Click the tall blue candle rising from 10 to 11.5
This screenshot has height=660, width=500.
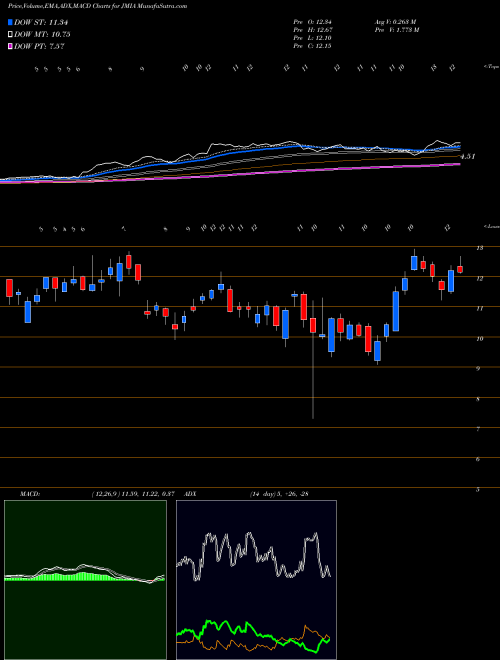[x=396, y=311]
